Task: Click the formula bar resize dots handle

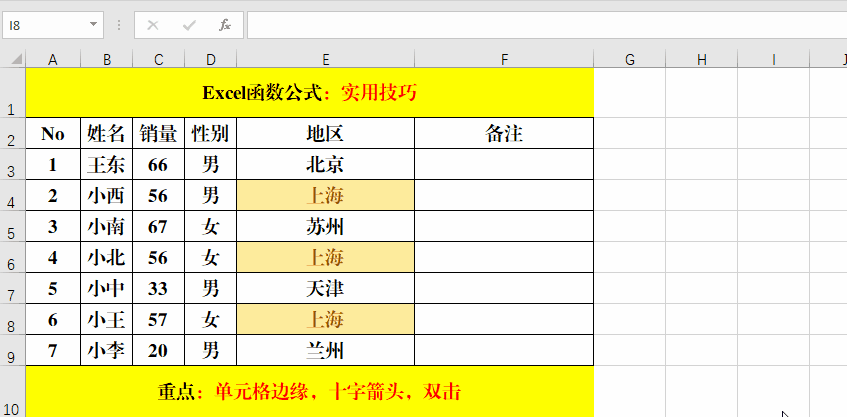Action: coord(119,25)
